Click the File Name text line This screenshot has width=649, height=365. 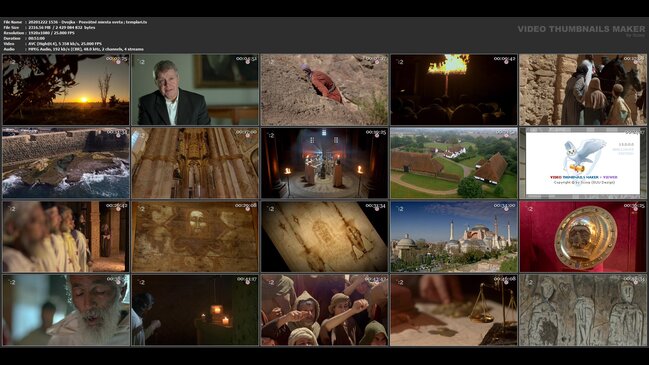coord(75,22)
